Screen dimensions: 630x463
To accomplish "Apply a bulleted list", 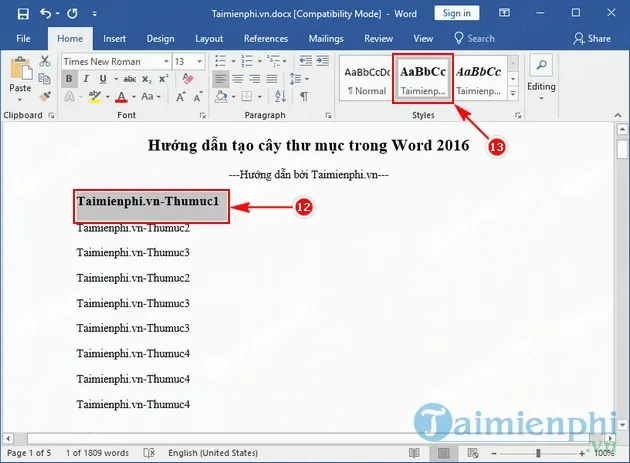I will (x=220, y=61).
